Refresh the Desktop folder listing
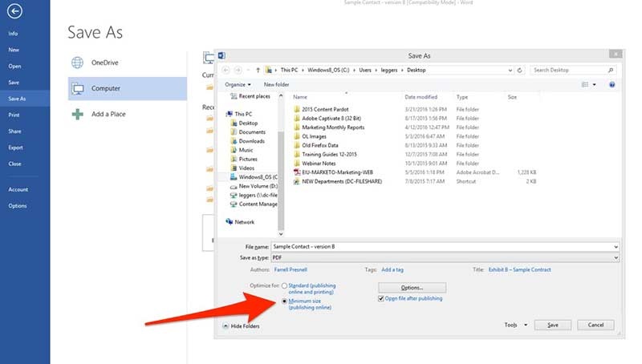Viewport: 642px width, 364px height. pyautogui.click(x=521, y=70)
